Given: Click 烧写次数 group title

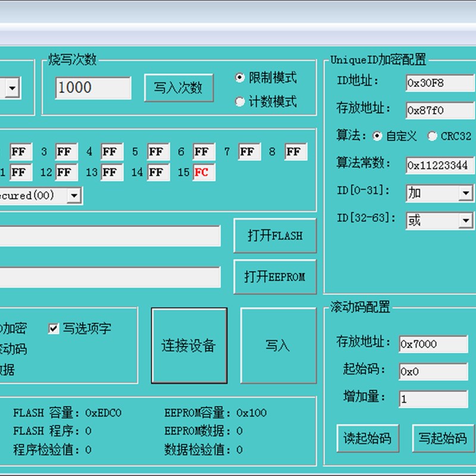Looking at the screenshot, I should pyautogui.click(x=72, y=59).
